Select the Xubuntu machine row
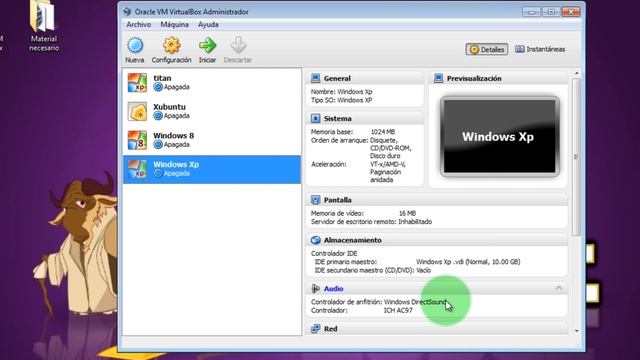Image resolution: width=640 pixels, height=360 pixels. tap(212, 111)
